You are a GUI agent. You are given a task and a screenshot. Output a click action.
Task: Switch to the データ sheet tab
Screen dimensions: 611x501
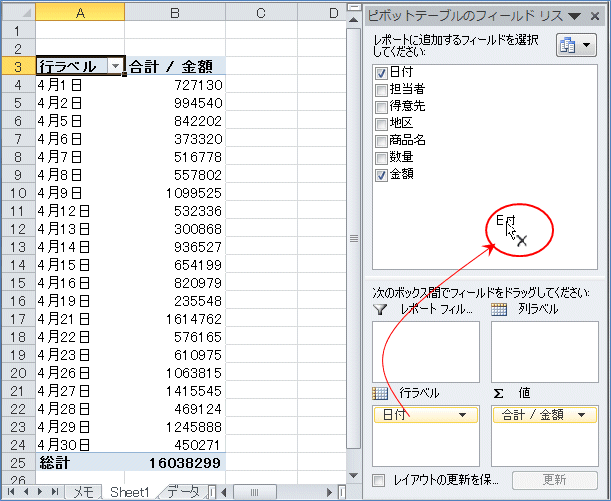[x=183, y=492]
